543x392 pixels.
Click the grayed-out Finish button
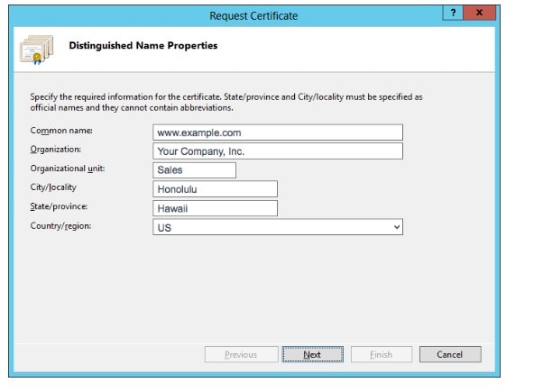point(381,354)
